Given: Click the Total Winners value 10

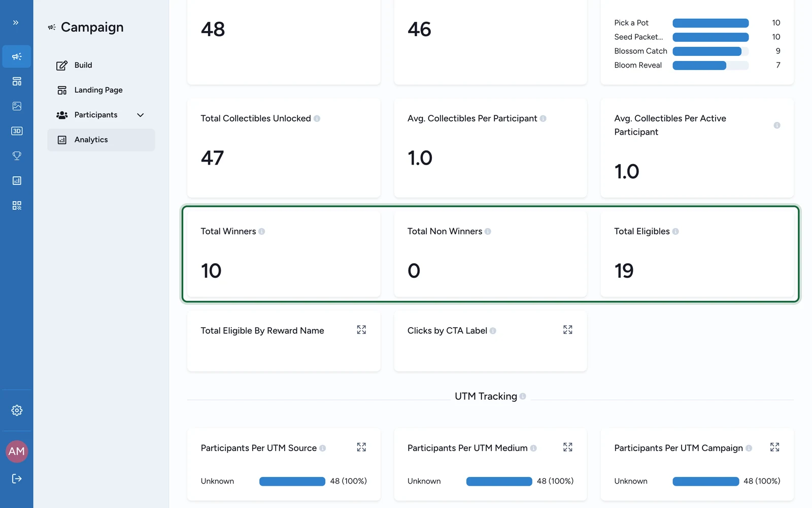Looking at the screenshot, I should 211,271.
